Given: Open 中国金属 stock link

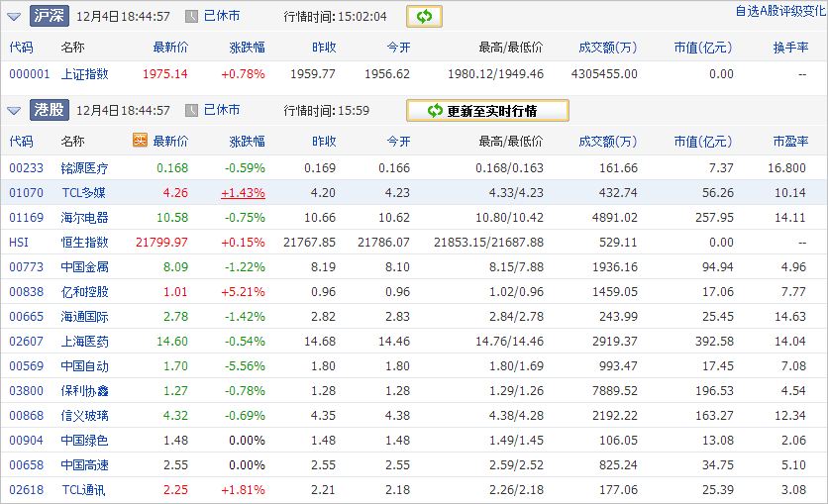Looking at the screenshot, I should click(84, 267).
